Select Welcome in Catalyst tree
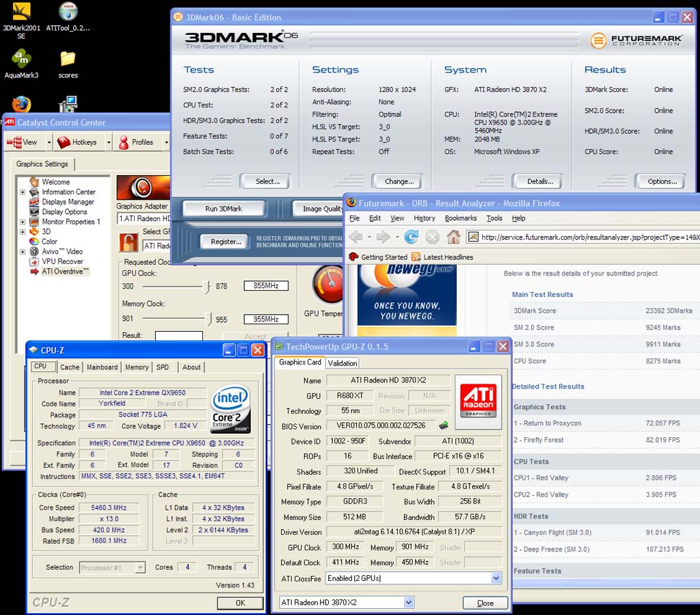700x615 pixels. [56, 182]
